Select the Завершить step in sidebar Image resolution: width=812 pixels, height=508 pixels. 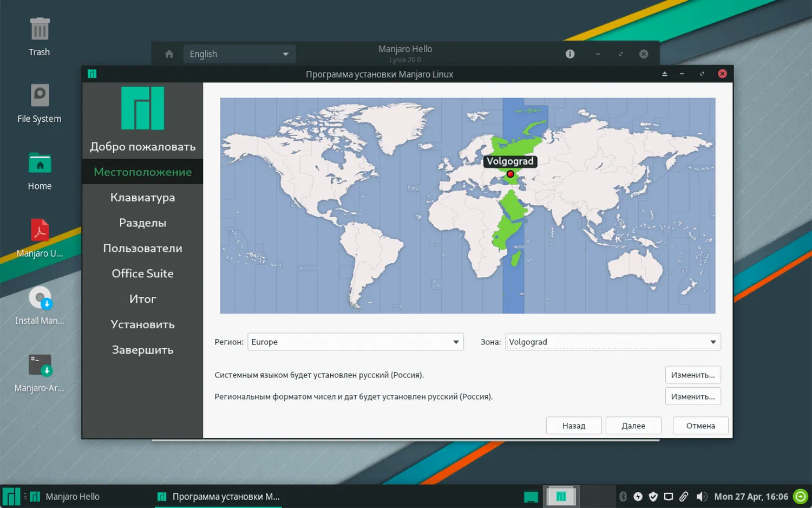pyautogui.click(x=142, y=350)
